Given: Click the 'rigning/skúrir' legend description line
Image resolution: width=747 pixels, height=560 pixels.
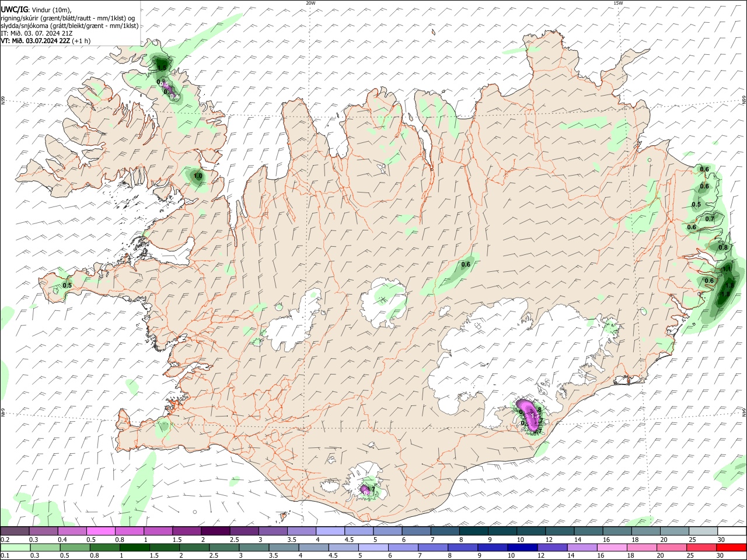Looking at the screenshot, I should pyautogui.click(x=68, y=17).
